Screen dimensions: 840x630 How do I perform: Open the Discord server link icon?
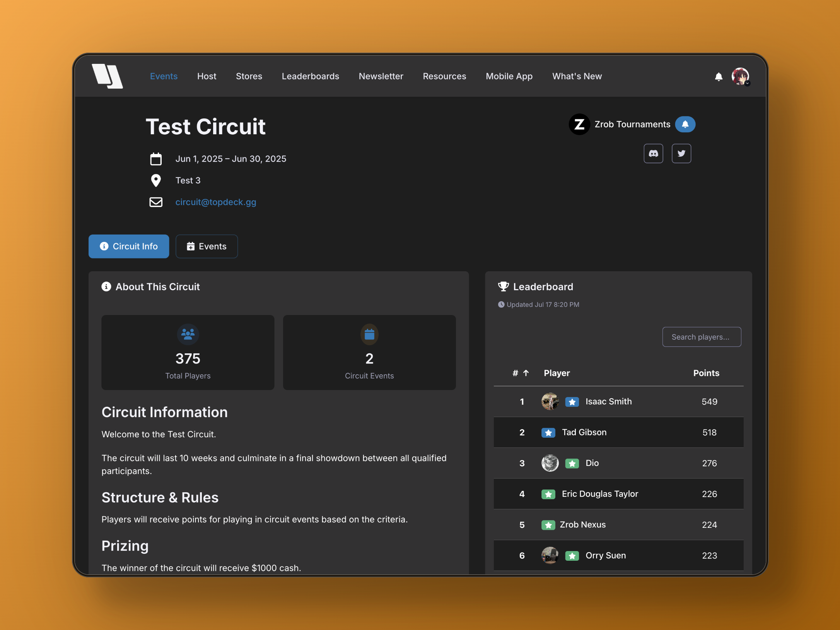click(x=653, y=154)
